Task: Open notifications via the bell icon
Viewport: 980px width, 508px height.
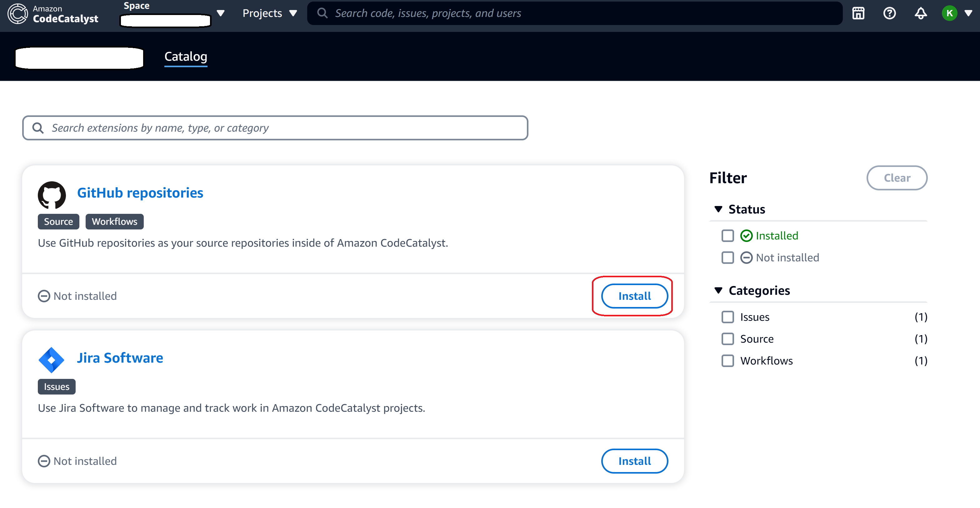Action: (x=921, y=13)
